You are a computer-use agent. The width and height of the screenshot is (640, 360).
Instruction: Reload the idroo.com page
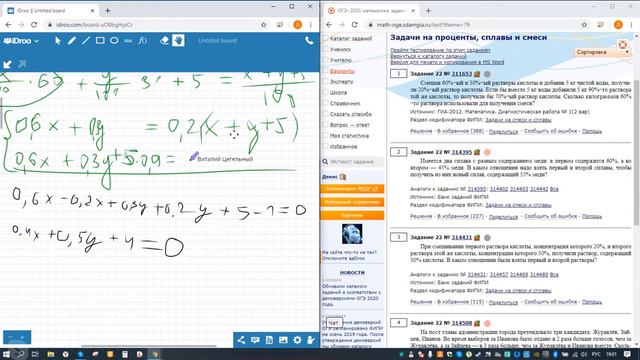[34, 25]
